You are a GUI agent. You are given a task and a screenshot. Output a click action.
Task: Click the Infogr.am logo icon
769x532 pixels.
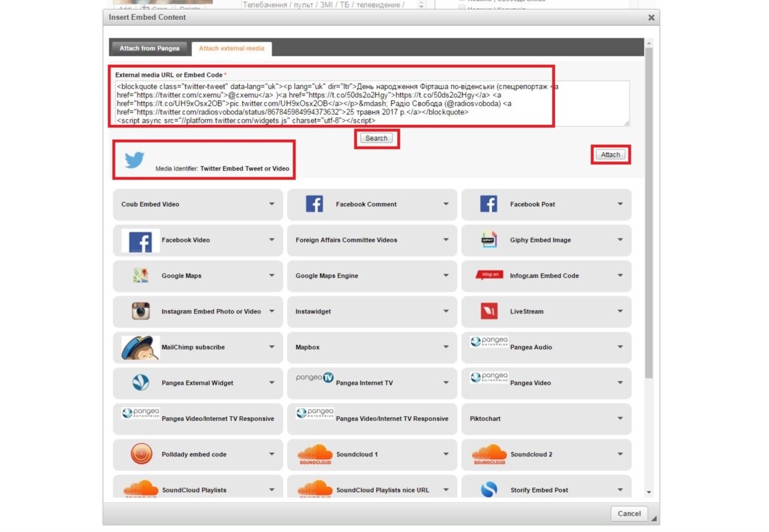coord(489,275)
